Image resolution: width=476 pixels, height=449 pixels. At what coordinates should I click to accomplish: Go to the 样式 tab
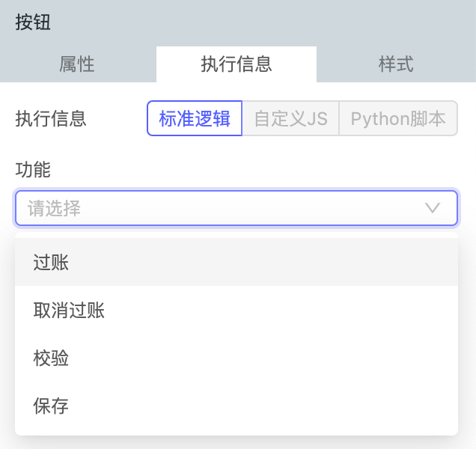[396, 64]
